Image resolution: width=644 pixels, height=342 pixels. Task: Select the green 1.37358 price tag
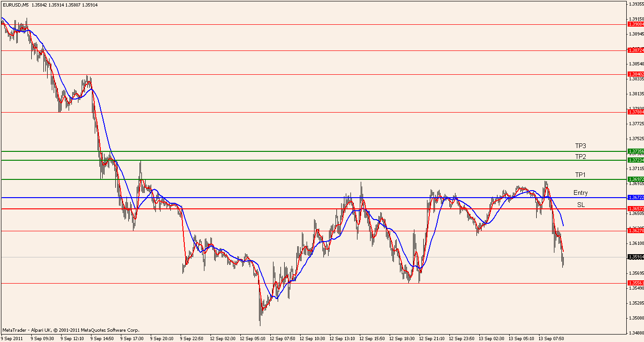(x=636, y=151)
